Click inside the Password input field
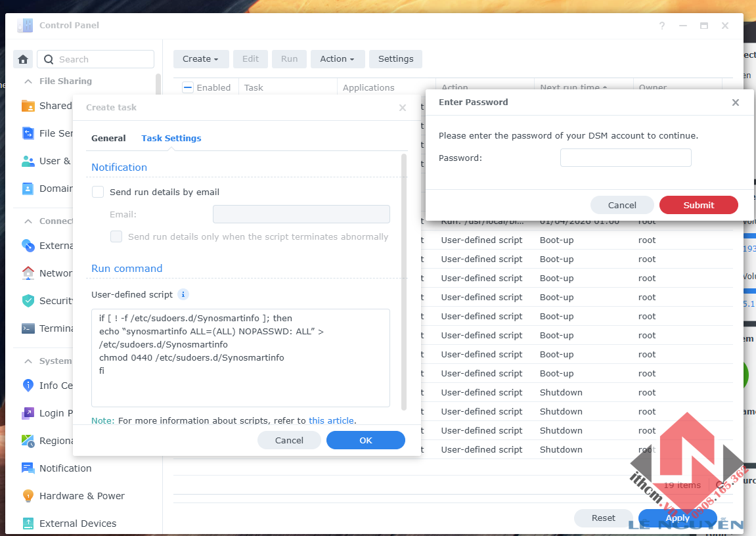This screenshot has height=536, width=756. [625, 157]
